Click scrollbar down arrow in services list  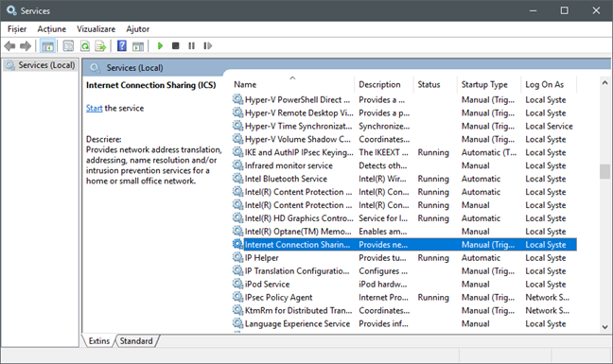(x=604, y=327)
